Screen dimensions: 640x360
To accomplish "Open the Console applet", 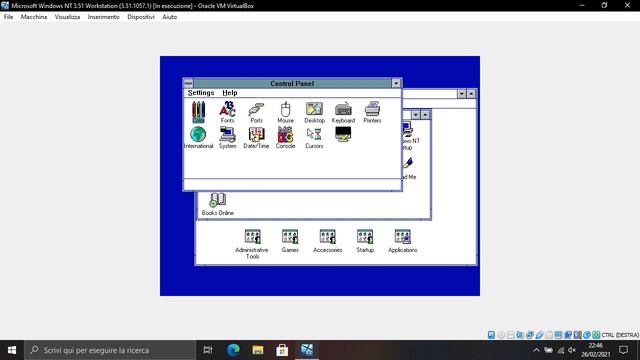I will click(285, 138).
